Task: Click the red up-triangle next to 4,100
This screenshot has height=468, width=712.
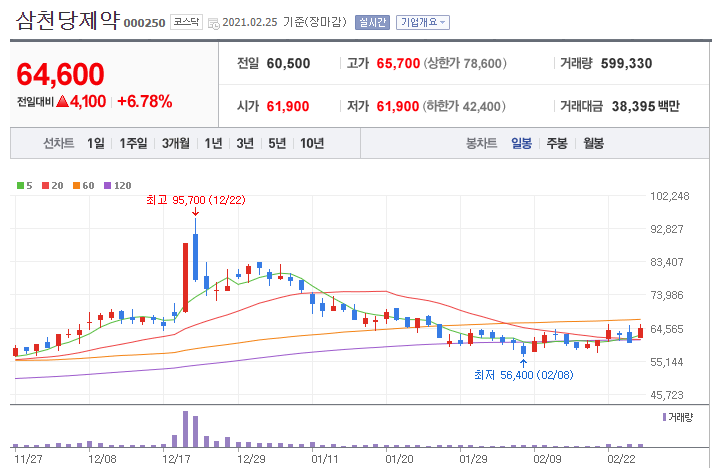Action: [63, 101]
